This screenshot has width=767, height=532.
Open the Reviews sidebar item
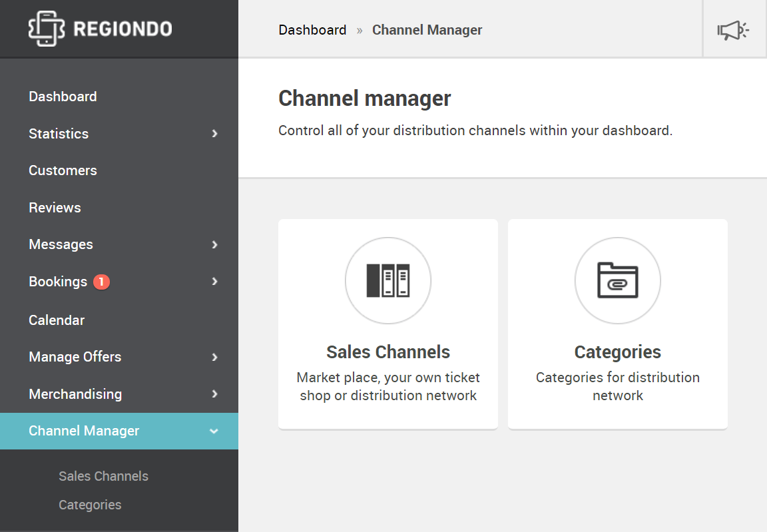coord(55,208)
